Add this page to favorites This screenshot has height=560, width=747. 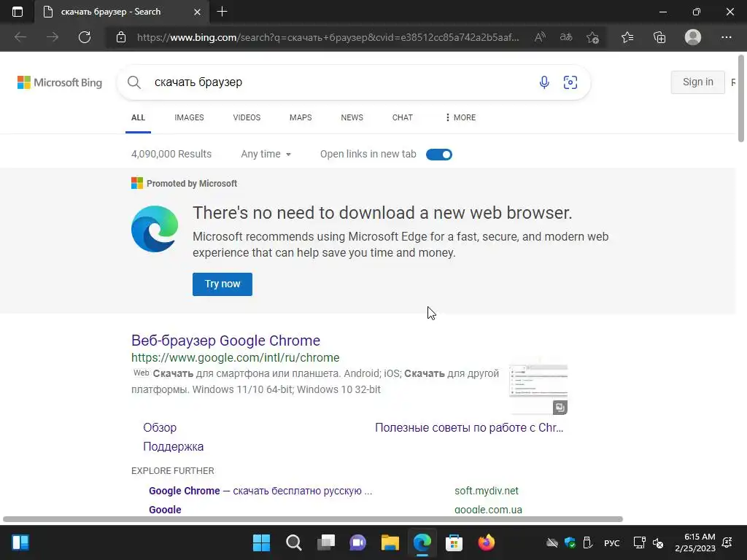(592, 37)
